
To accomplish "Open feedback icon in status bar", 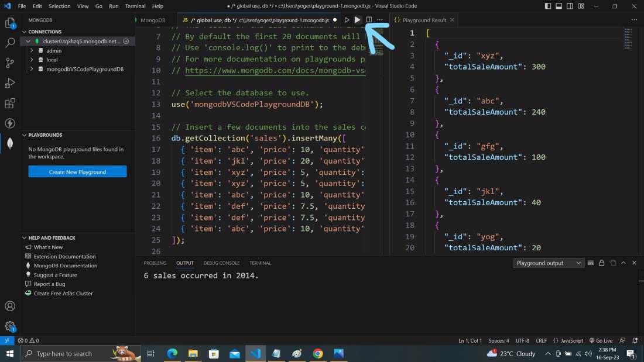I will coord(623,340).
